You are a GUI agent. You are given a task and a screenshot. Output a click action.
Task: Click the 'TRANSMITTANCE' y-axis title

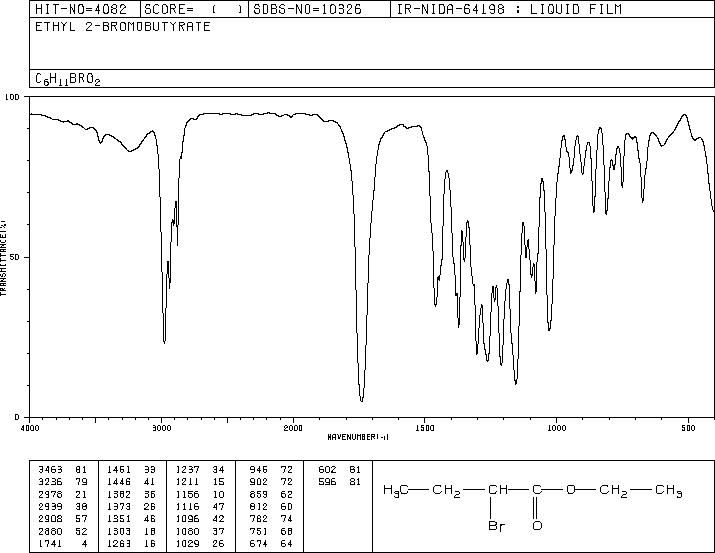3,258
